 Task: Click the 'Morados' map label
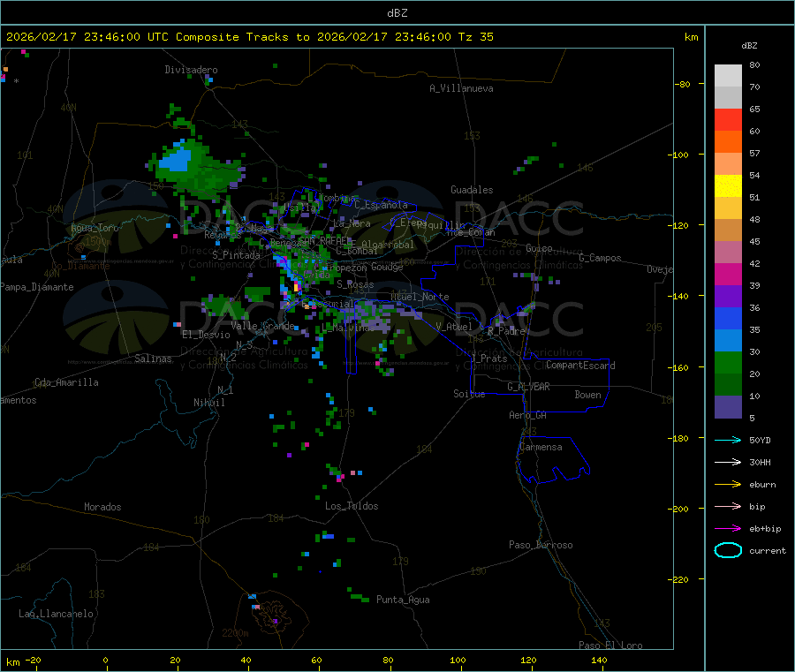point(102,507)
